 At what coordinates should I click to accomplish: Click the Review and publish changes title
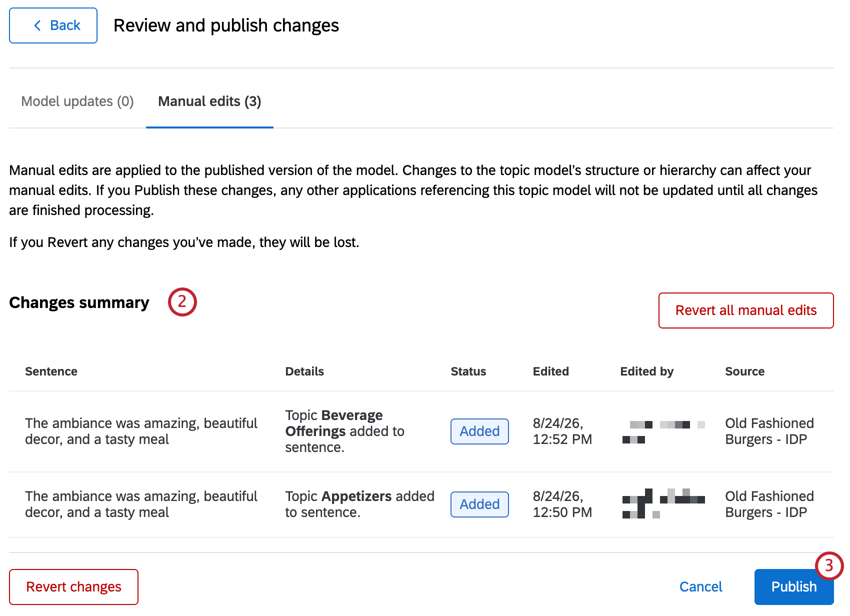(226, 25)
